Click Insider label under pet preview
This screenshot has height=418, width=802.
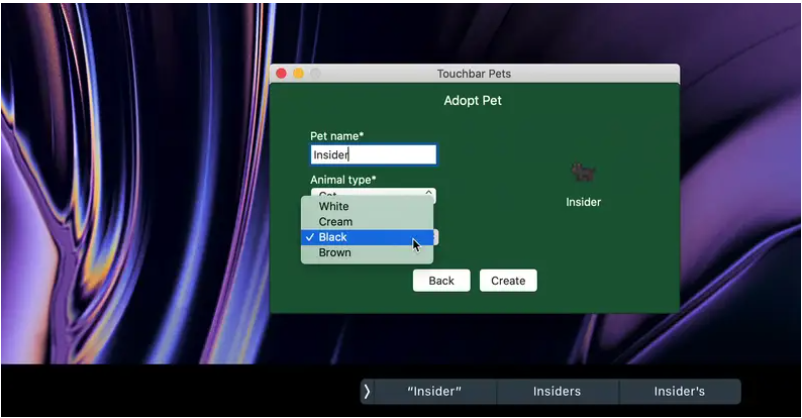pyautogui.click(x=583, y=202)
